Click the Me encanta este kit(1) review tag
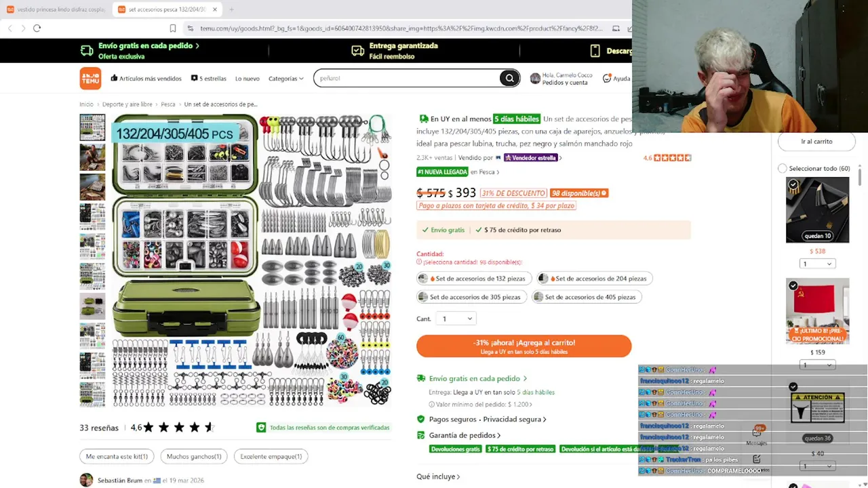This screenshot has width=868, height=488. tap(117, 456)
